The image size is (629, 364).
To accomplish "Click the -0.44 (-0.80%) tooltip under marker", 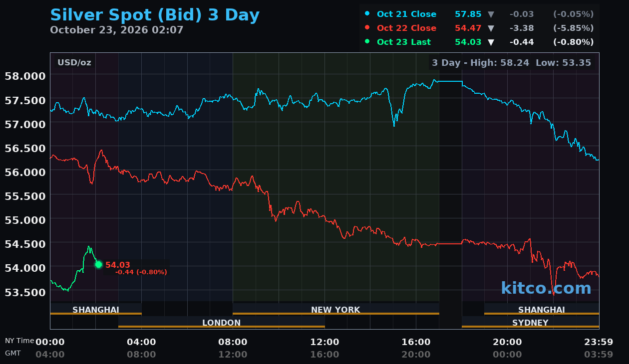I will coord(141,272).
